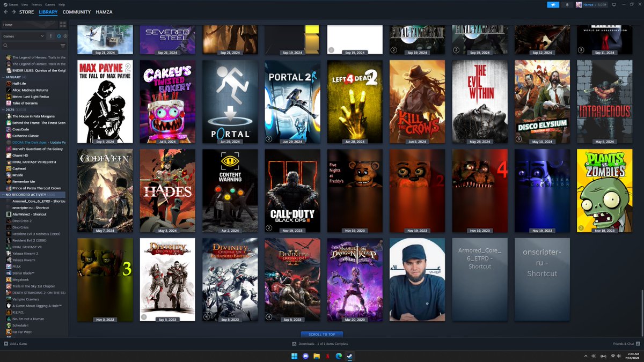
Task: Open the Hamza account dropdown
Action: pos(591,4)
